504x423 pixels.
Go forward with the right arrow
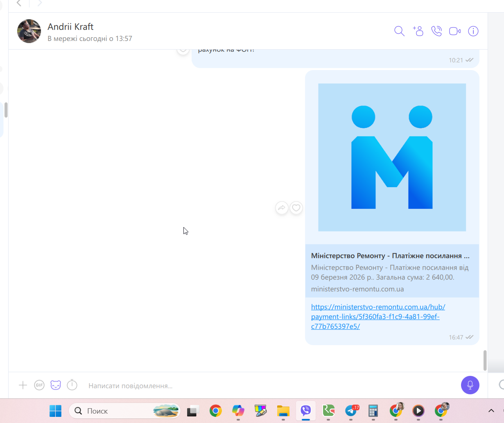click(39, 3)
